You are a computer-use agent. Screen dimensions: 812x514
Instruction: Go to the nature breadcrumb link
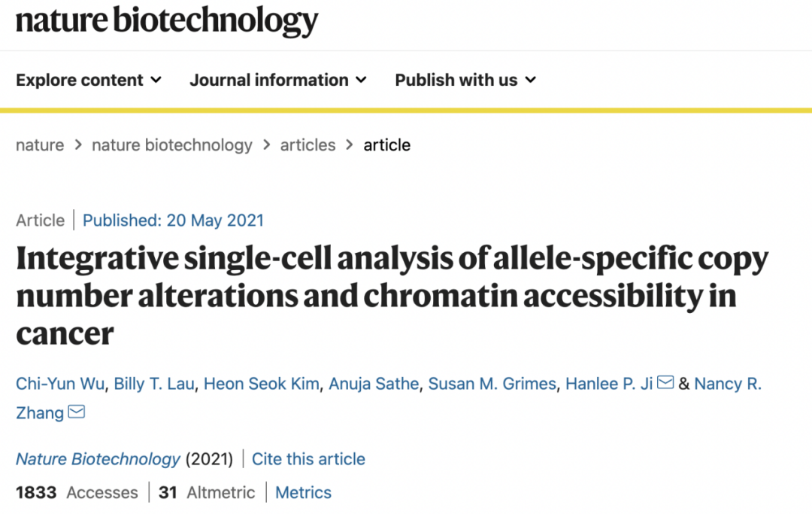40,145
